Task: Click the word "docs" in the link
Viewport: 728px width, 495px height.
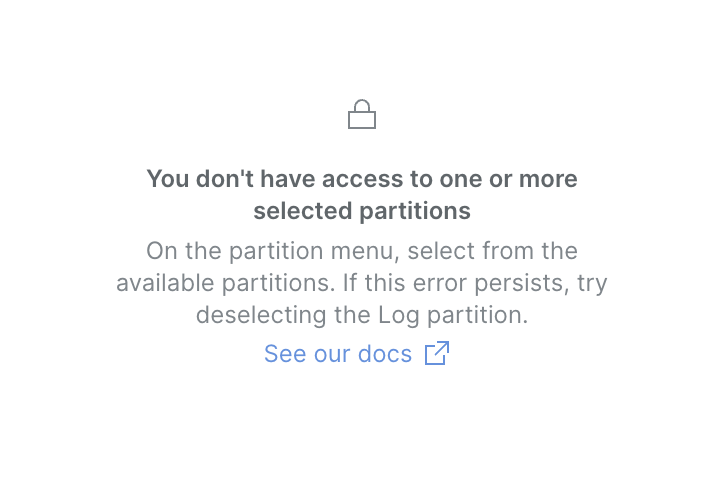Action: pos(385,354)
